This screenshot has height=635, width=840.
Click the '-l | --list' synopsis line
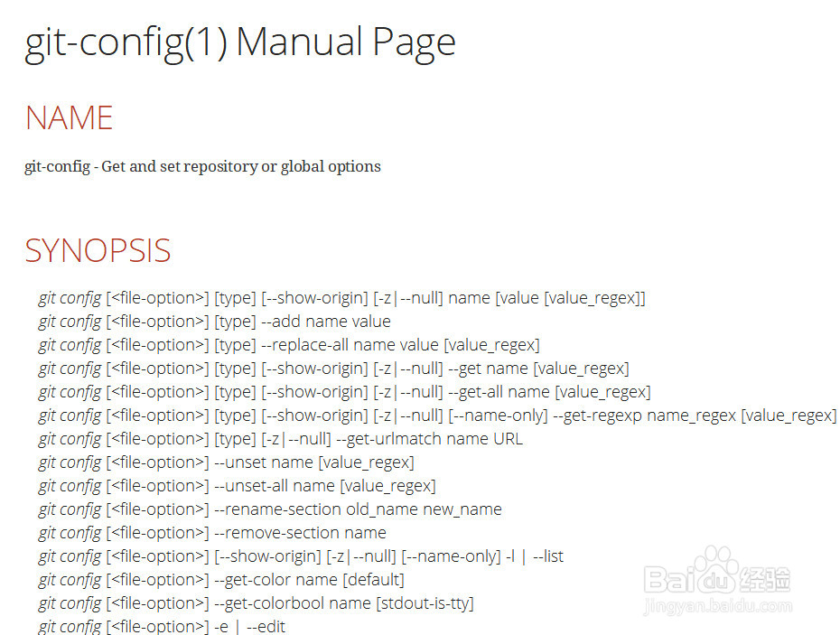(x=301, y=556)
